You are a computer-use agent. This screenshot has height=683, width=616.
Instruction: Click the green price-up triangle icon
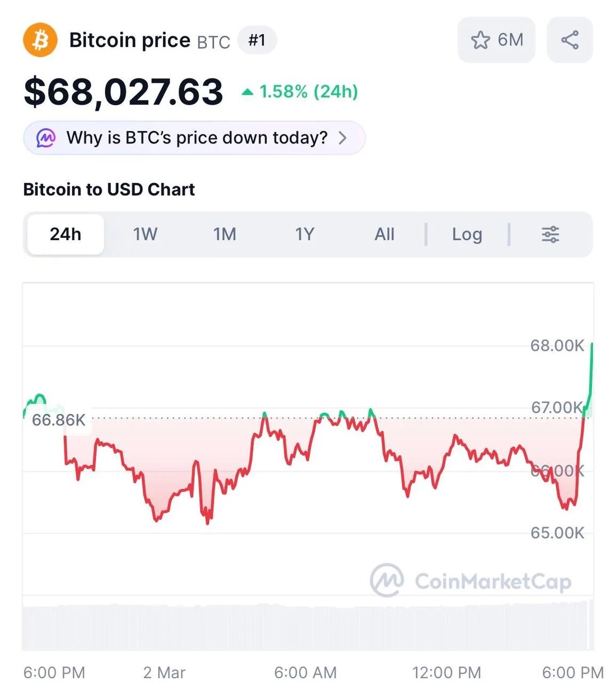[247, 92]
